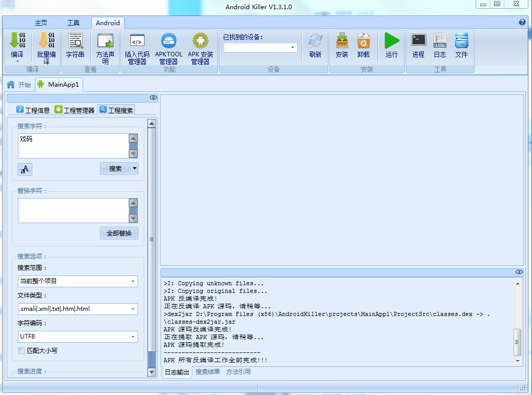Click into the 搜索字符 text box
The height and width of the screenshot is (395, 532).
(x=73, y=146)
